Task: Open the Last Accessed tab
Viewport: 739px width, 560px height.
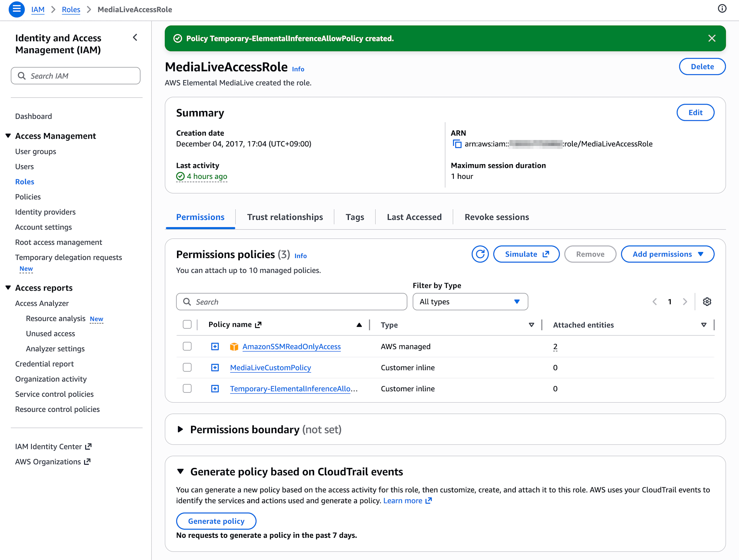Action: [x=414, y=217]
